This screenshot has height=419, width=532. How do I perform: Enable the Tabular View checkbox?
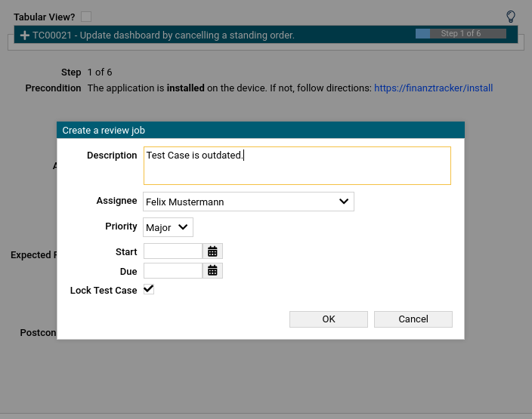(86, 17)
